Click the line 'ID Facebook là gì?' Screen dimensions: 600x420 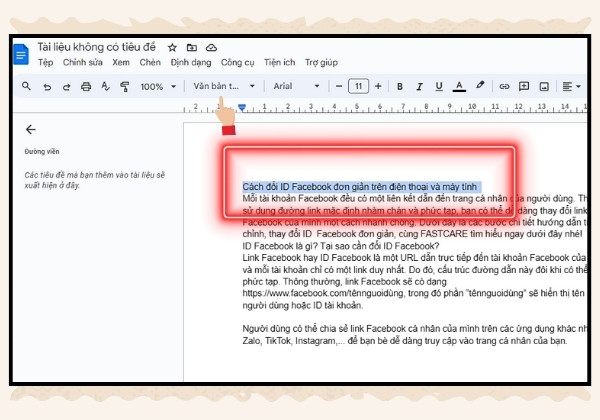tap(341, 246)
